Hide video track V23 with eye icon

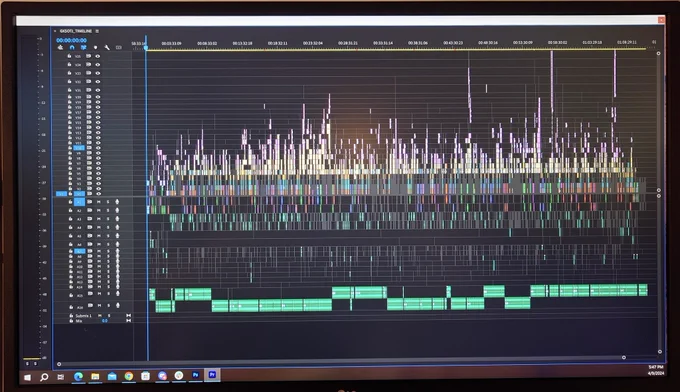[x=98, y=73]
